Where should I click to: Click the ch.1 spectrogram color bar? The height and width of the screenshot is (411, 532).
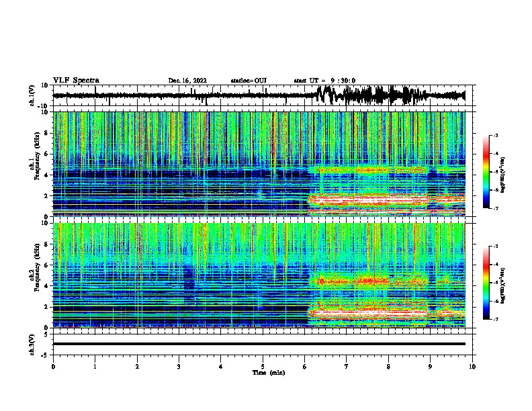coord(486,172)
